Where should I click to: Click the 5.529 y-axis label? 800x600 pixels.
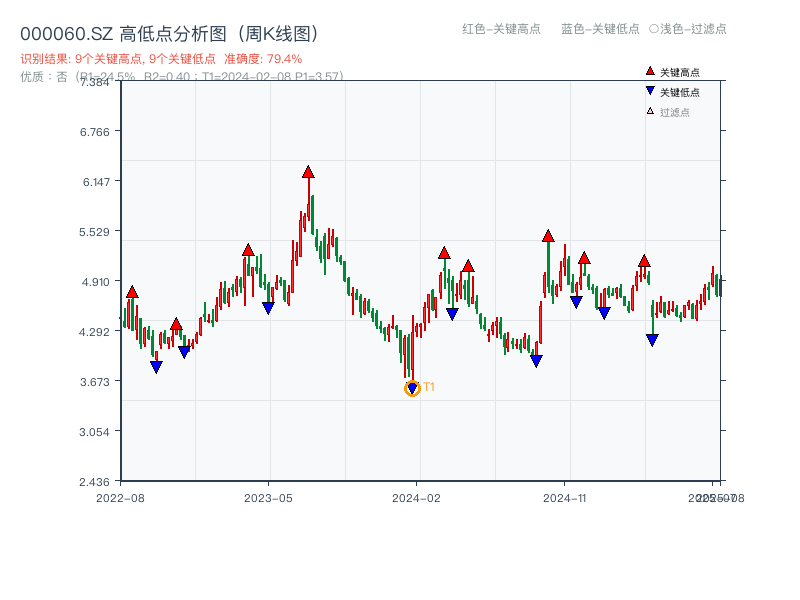click(94, 232)
